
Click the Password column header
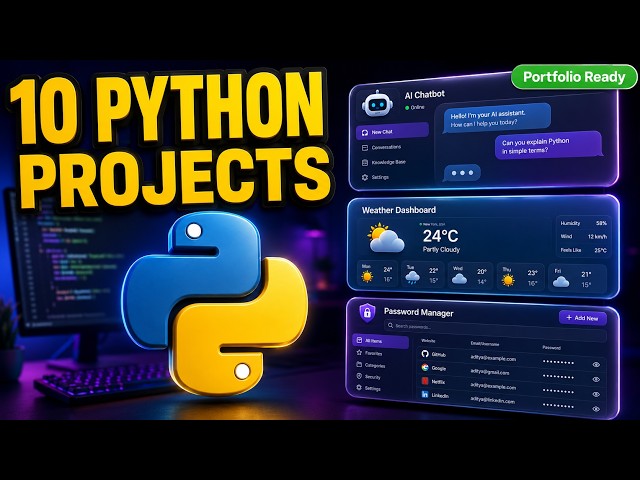[551, 347]
